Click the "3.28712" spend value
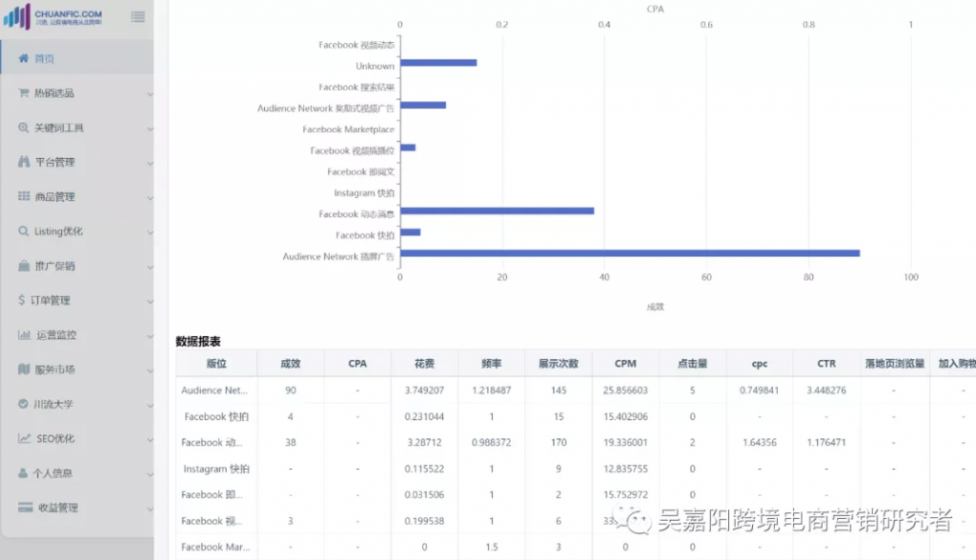This screenshot has height=560, width=976. pyautogui.click(x=424, y=443)
